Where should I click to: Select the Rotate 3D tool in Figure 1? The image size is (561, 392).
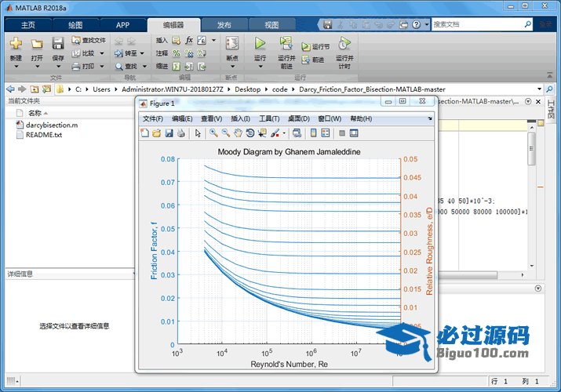(x=250, y=133)
